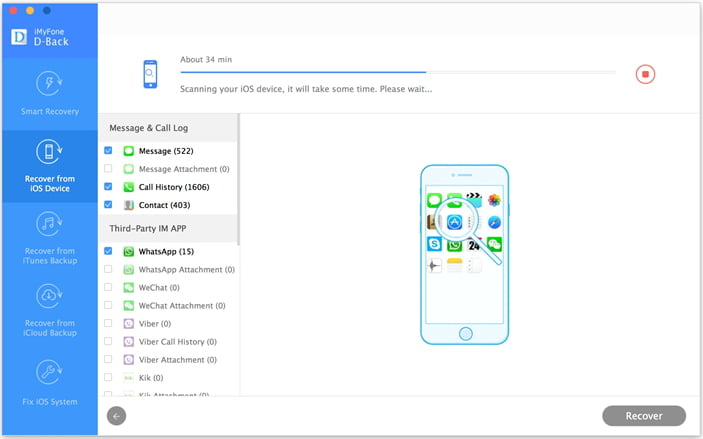Click the Recover from iOS Device label
Screen dimensions: 703x439
tap(50, 183)
